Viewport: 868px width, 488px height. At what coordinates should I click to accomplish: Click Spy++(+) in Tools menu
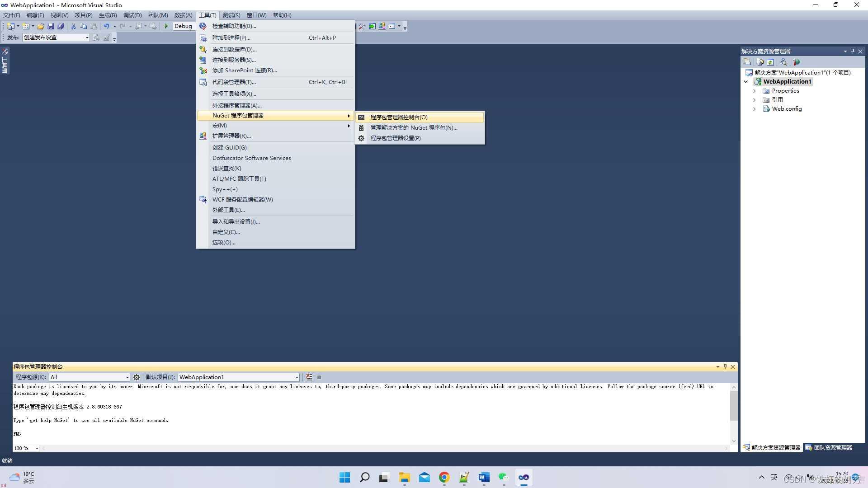pos(275,189)
